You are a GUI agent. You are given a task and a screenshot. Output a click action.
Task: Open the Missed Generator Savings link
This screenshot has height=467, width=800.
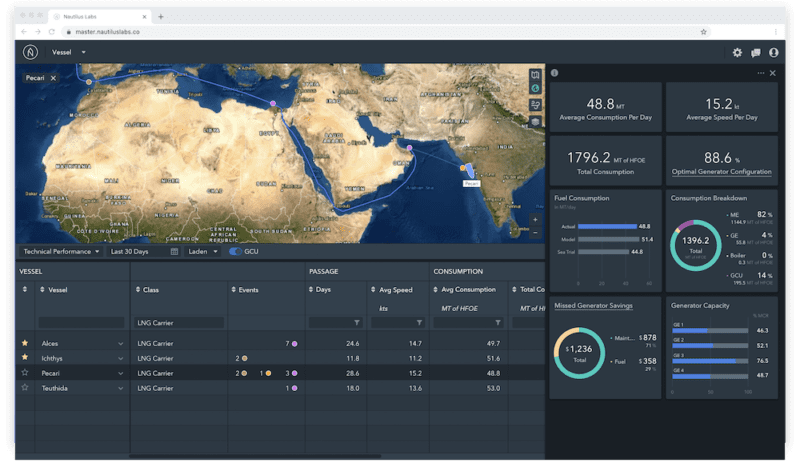[595, 304]
